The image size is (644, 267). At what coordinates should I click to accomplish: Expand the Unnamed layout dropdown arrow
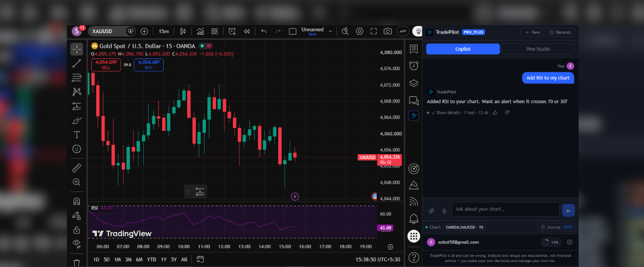(331, 31)
